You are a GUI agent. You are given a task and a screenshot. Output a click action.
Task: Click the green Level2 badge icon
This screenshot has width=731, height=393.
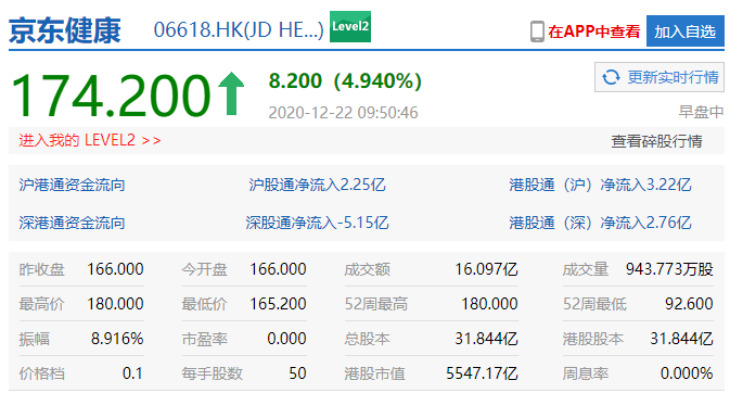tap(350, 27)
